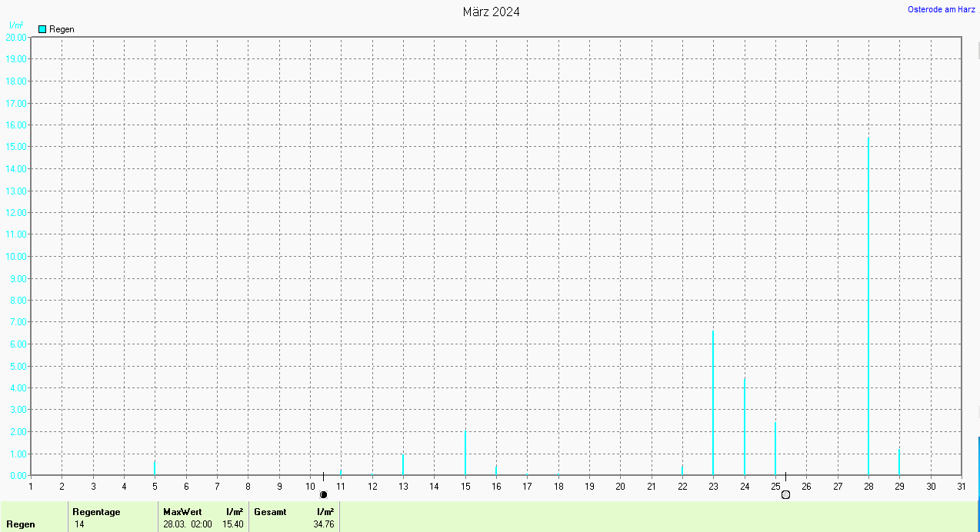Click the new moon symbol below day 10

click(x=323, y=494)
